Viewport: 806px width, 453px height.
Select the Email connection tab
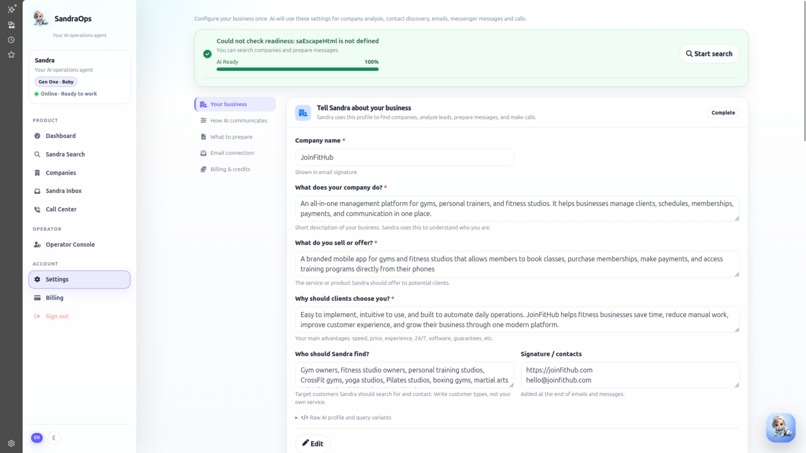(x=235, y=153)
